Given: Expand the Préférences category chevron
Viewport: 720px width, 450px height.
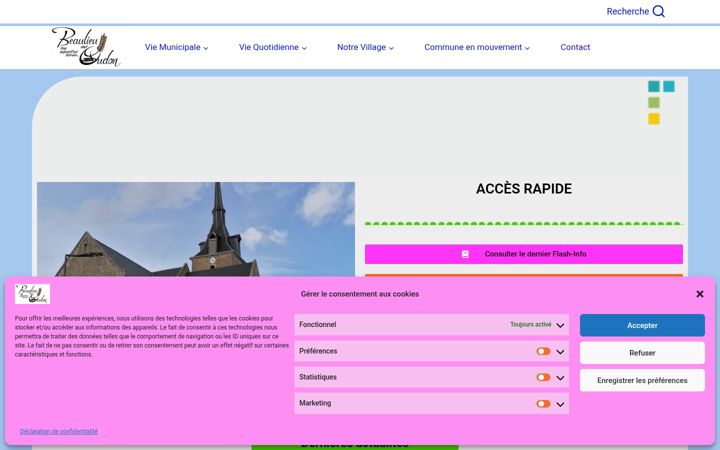Looking at the screenshot, I should [x=560, y=352].
